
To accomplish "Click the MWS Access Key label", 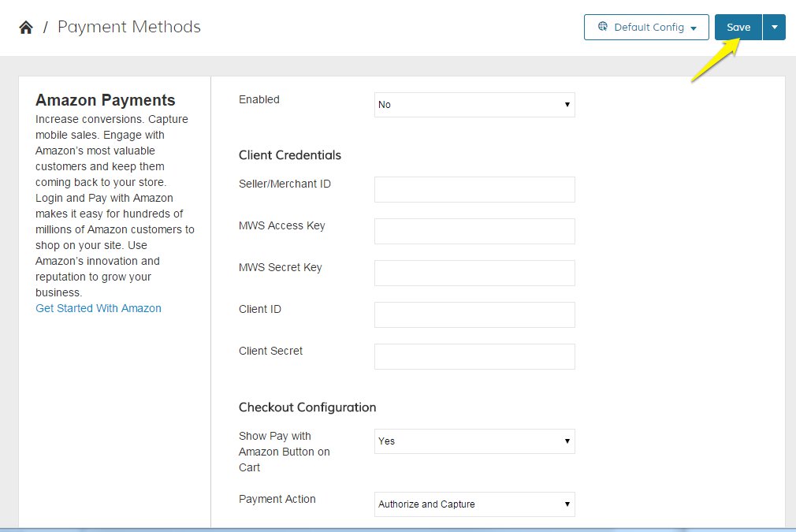I will tap(281, 225).
